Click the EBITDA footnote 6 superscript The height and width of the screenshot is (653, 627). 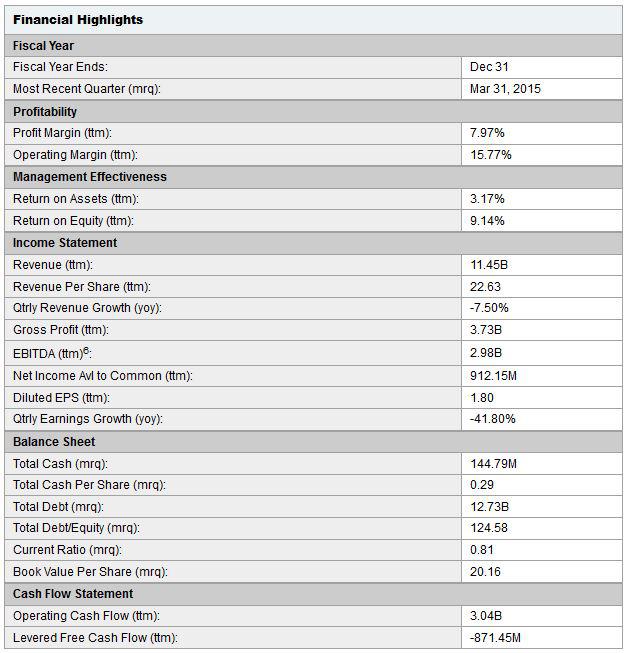(86, 350)
